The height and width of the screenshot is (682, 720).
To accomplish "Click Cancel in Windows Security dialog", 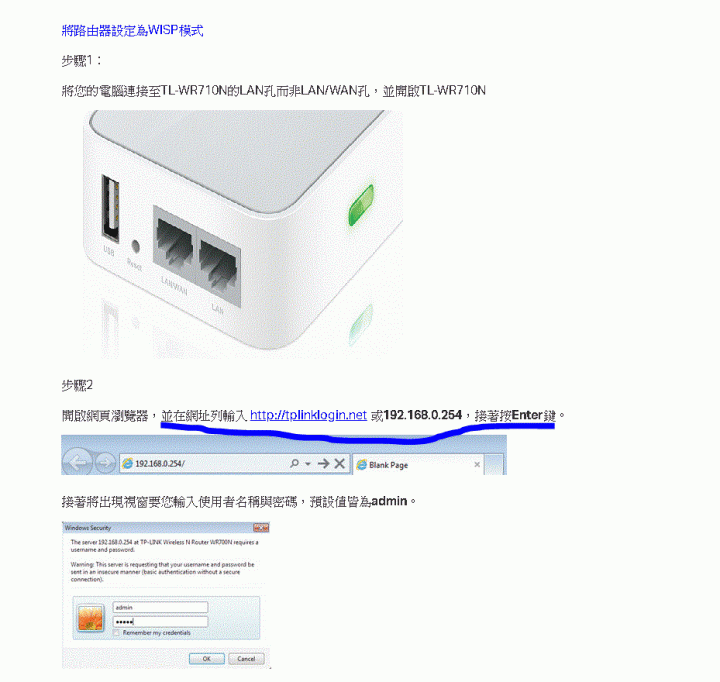I will [x=246, y=659].
